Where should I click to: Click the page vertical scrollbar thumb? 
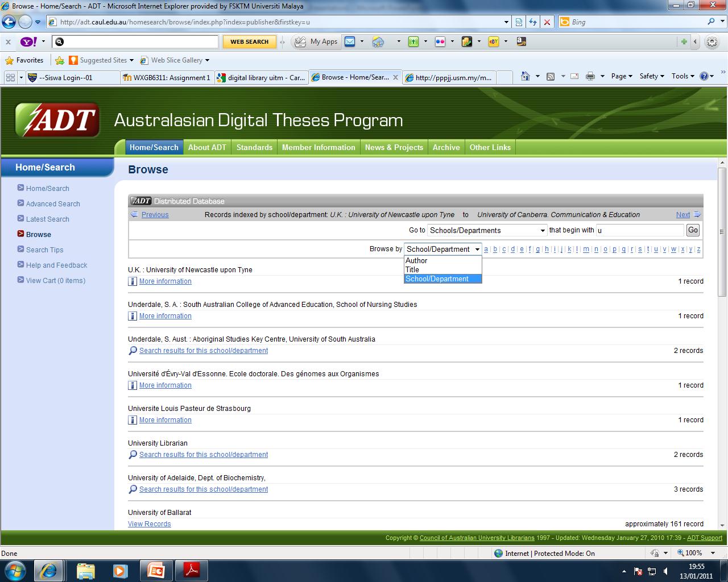pos(722,232)
